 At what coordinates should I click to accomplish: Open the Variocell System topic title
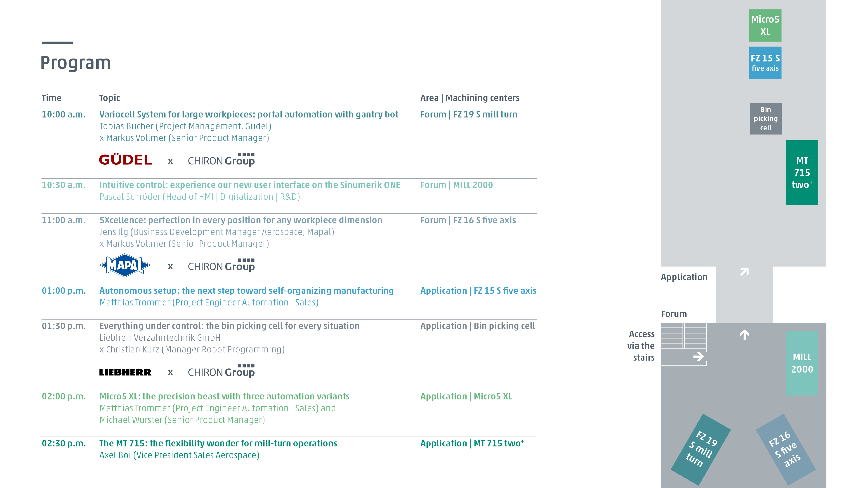pyautogui.click(x=249, y=115)
